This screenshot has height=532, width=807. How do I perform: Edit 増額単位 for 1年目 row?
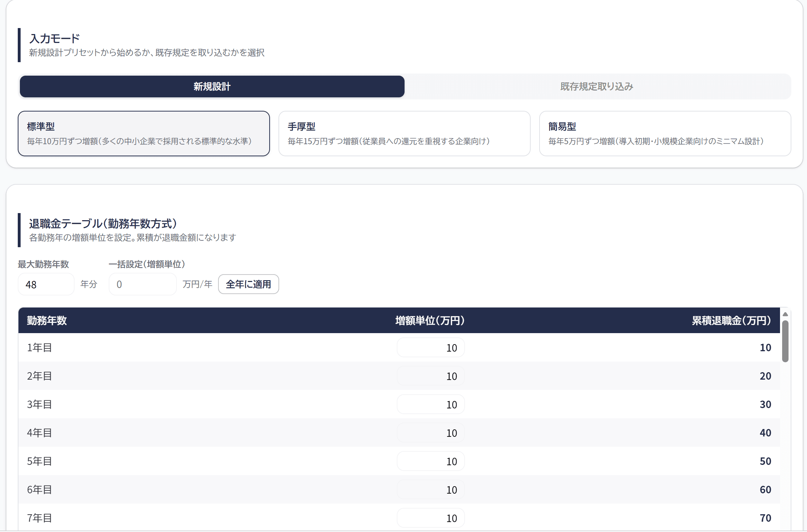pos(431,347)
